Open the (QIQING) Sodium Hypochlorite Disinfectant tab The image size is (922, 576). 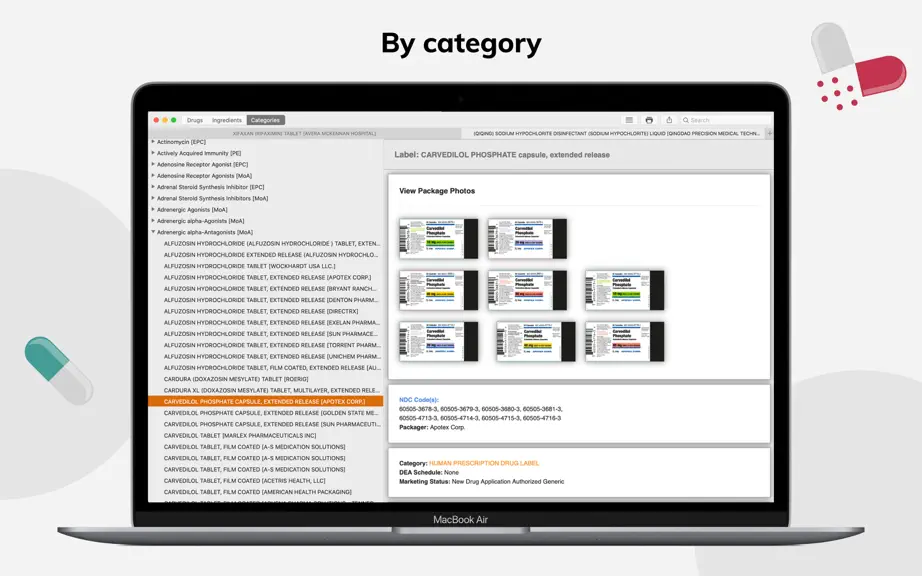(616, 133)
